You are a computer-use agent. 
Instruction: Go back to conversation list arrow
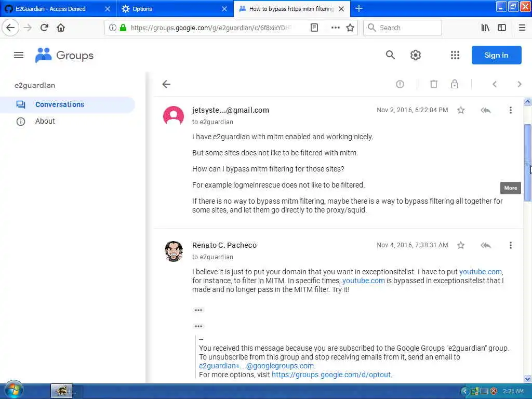pyautogui.click(x=166, y=84)
